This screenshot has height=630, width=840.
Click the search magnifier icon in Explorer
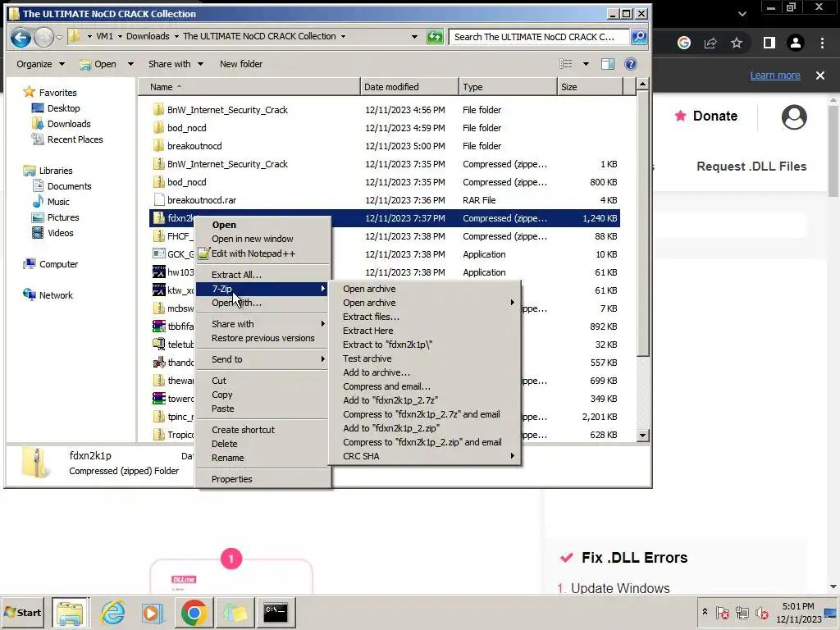pos(639,37)
